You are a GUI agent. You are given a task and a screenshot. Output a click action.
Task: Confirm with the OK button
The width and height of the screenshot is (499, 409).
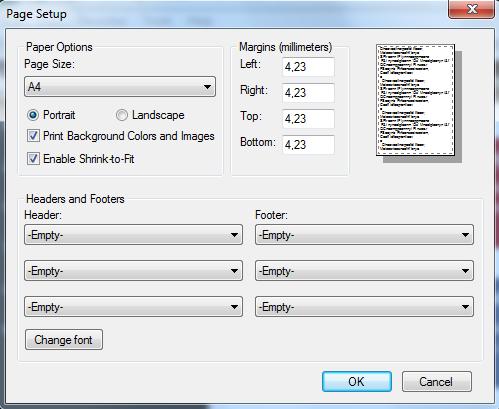click(357, 382)
